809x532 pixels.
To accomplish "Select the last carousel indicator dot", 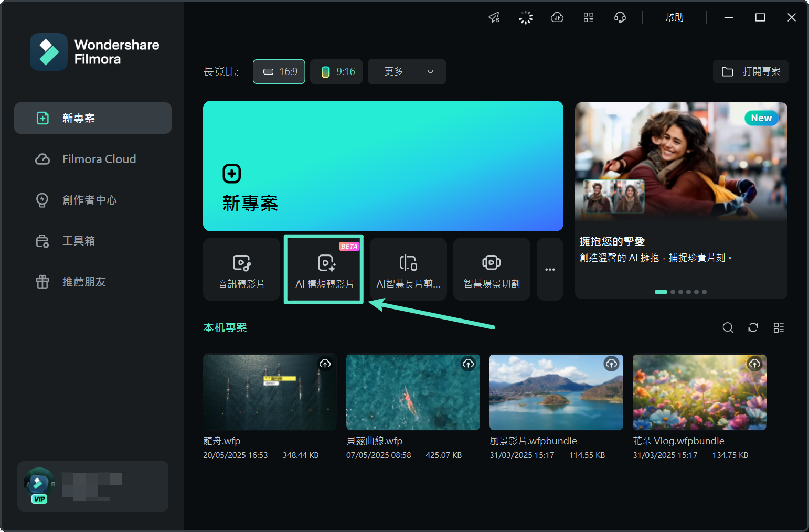I will 704,292.
